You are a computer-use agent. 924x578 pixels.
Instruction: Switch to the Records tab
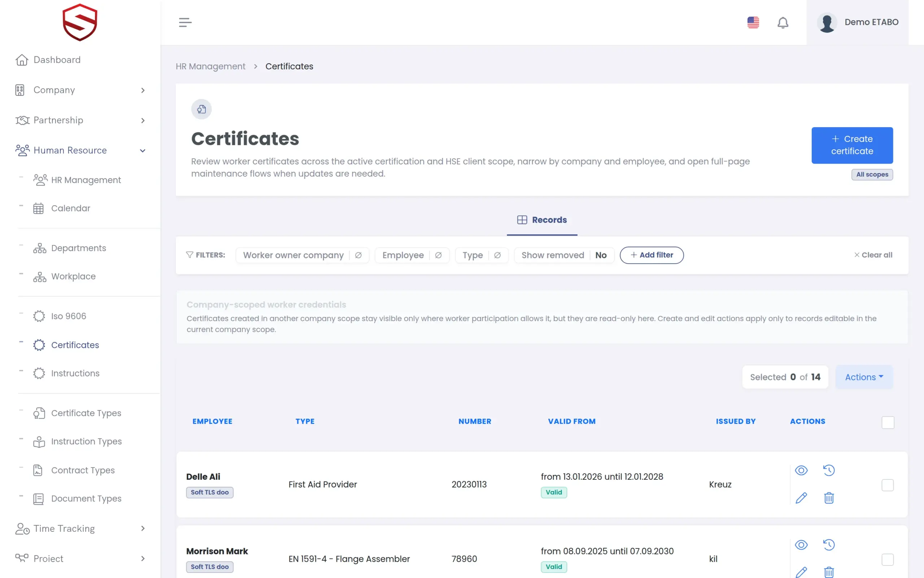coord(542,220)
